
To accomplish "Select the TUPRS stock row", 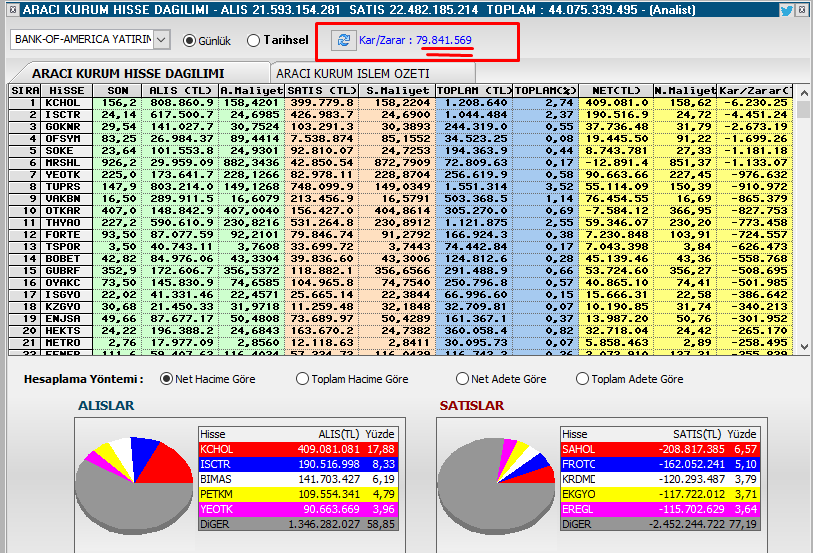I will click(x=401, y=187).
